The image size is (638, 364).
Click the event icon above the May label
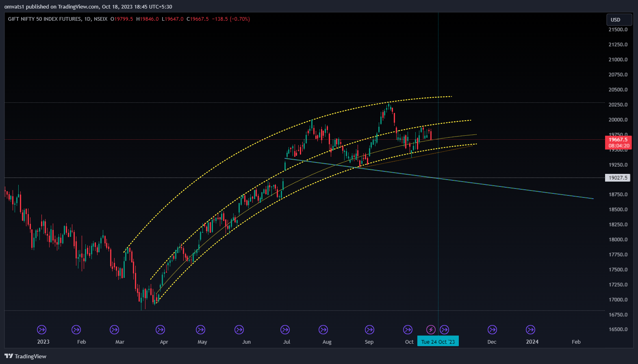click(200, 329)
